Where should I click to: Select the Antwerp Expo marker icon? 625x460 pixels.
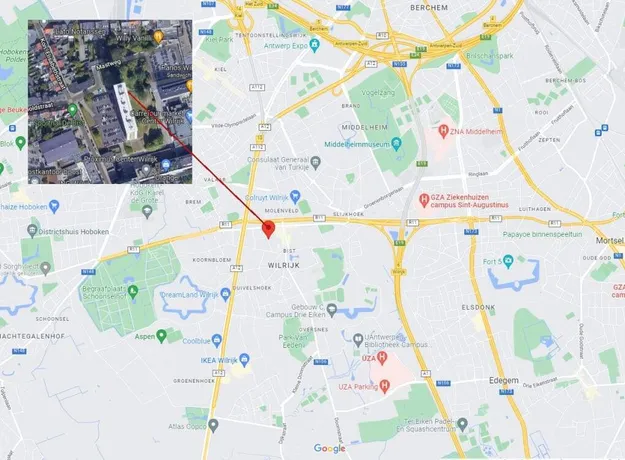[x=314, y=45]
